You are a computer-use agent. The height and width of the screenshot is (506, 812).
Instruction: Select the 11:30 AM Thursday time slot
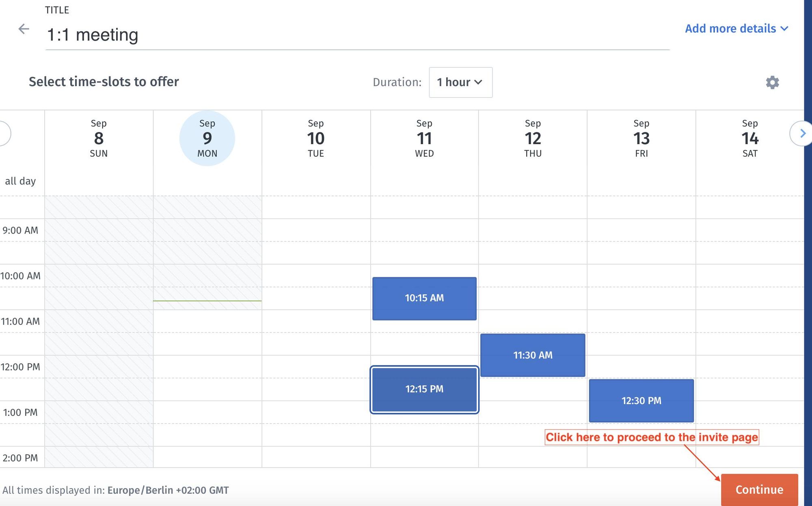pyautogui.click(x=533, y=355)
